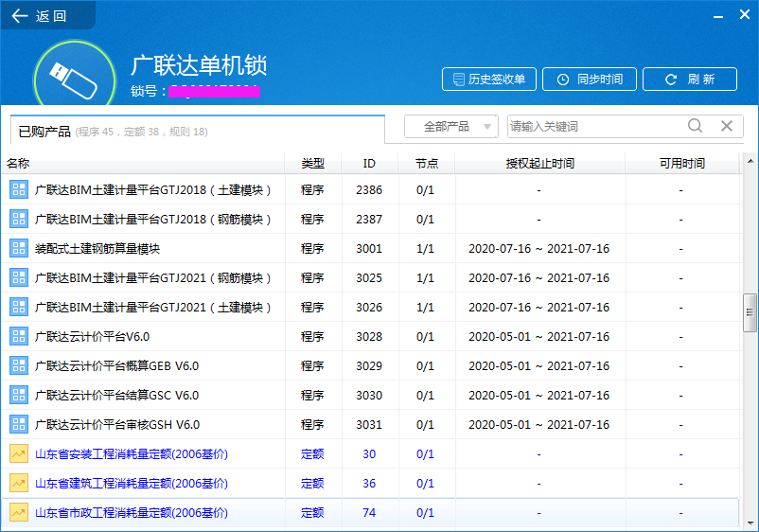The width and height of the screenshot is (759, 532).
Task: Sort by the 类型 column header
Action: [x=312, y=164]
